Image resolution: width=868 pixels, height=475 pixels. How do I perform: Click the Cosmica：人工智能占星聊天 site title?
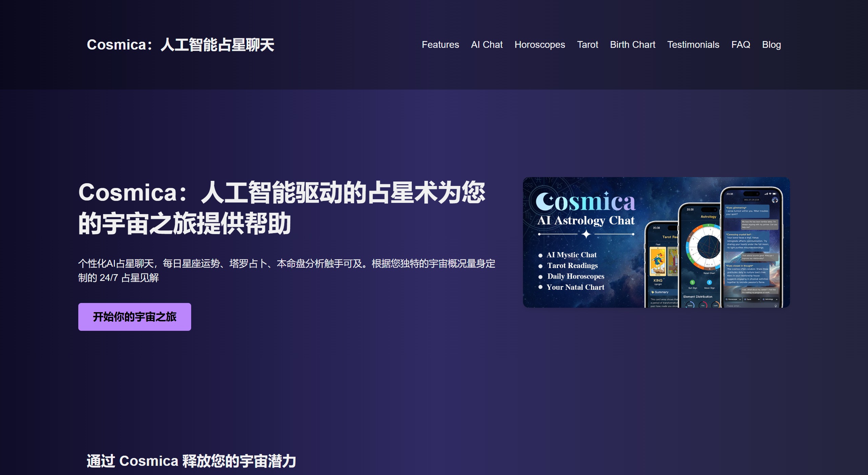click(180, 45)
